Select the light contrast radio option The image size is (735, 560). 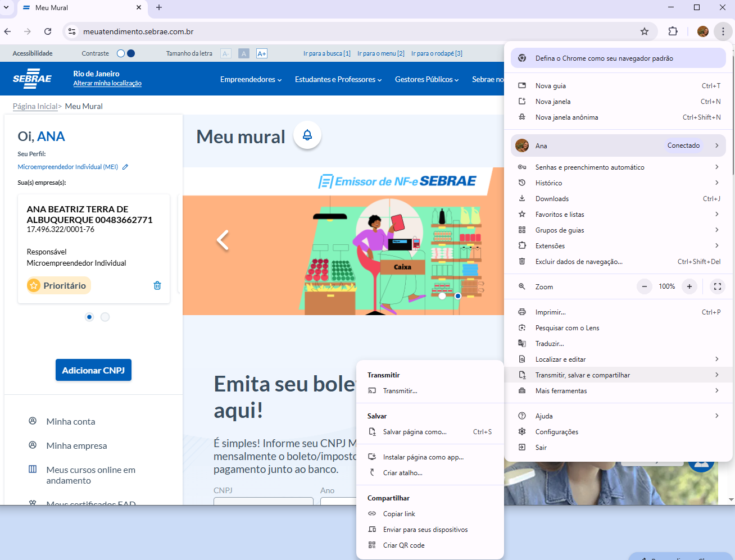(x=121, y=53)
